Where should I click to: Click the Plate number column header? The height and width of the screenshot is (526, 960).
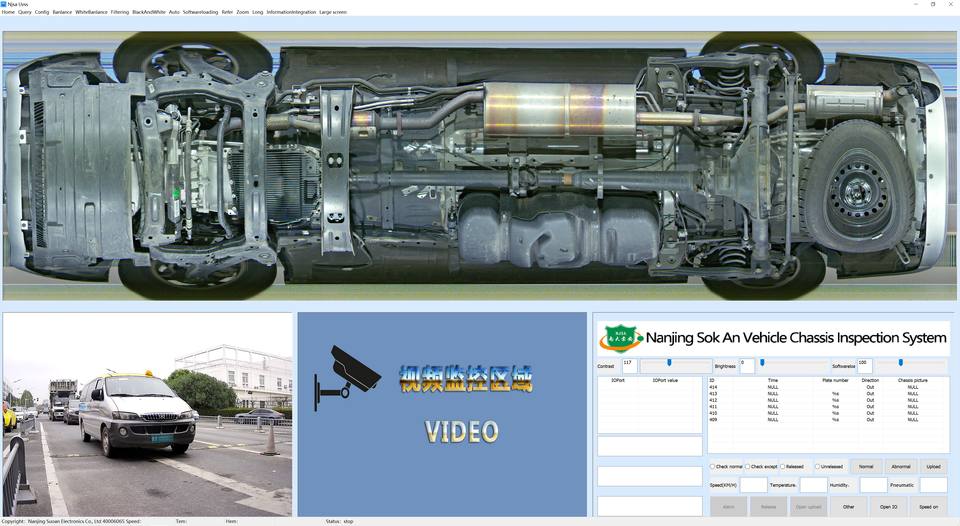(835, 380)
